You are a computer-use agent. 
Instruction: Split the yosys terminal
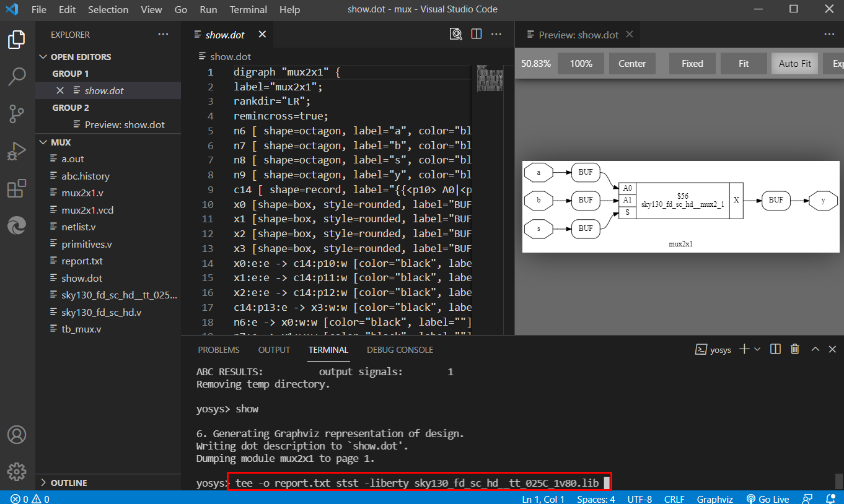click(775, 349)
